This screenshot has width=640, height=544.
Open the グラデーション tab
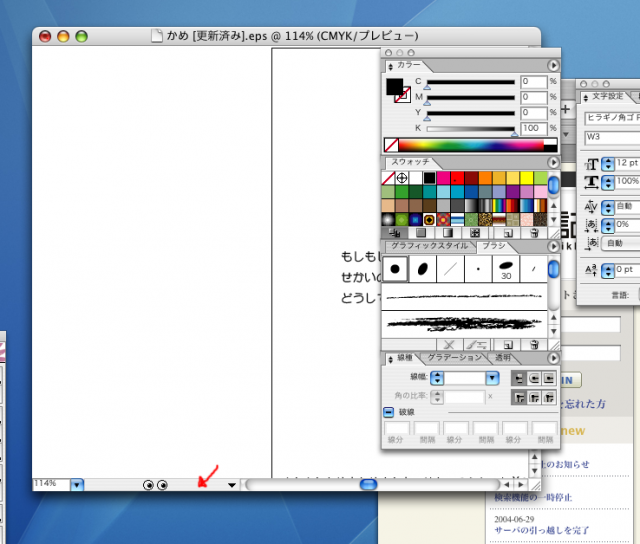pos(454,357)
